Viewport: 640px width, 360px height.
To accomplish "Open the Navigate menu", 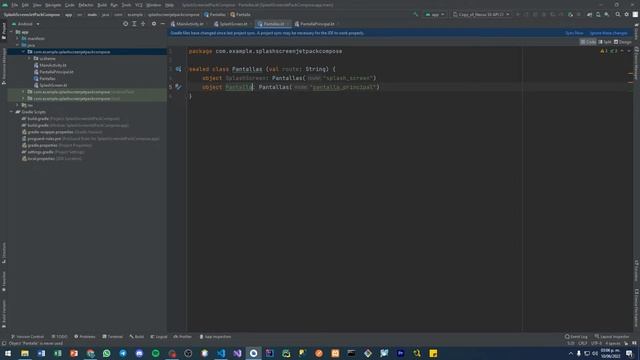I will (x=53, y=5).
